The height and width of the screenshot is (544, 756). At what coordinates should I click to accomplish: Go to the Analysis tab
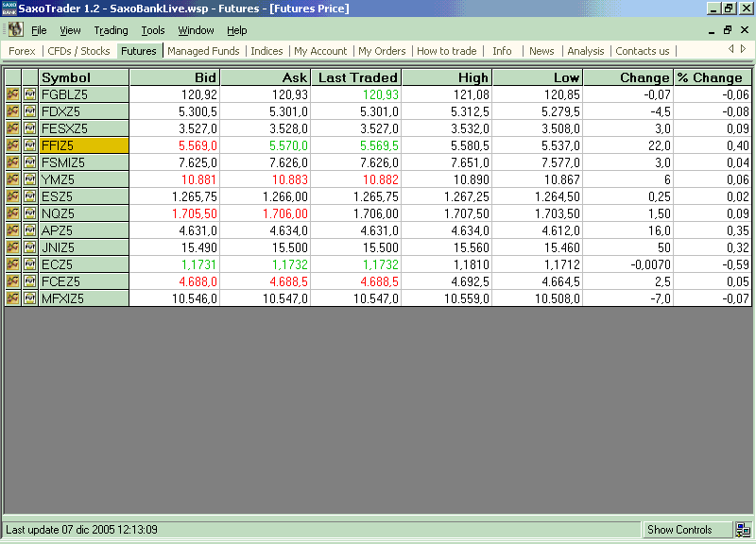(x=585, y=51)
